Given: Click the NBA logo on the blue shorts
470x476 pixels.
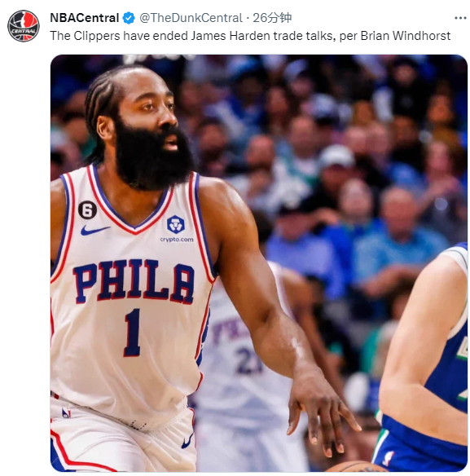Looking at the screenshot, I should point(389,458).
